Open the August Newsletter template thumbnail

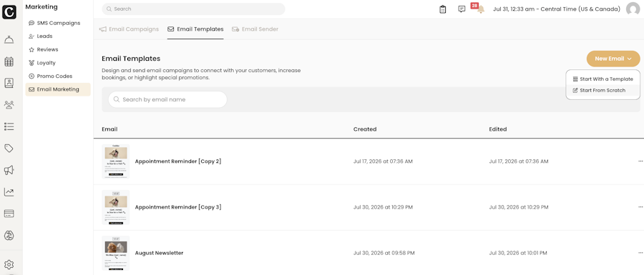click(116, 253)
